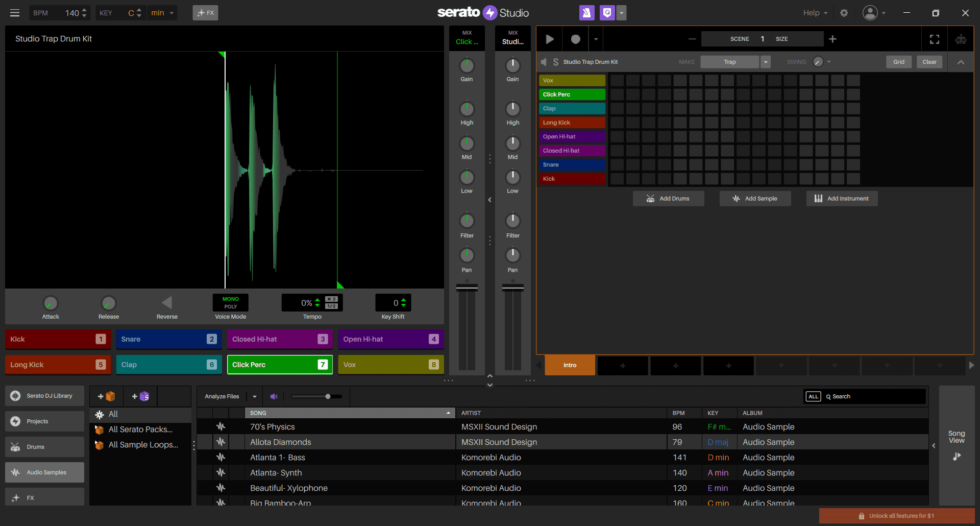Open the Help dropdown menu
This screenshot has height=526, width=980.
click(x=815, y=13)
